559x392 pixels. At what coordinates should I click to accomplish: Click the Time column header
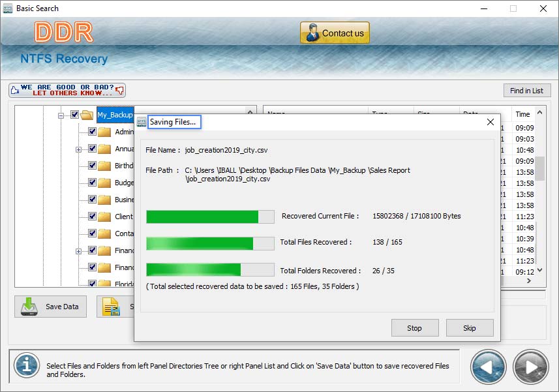tap(522, 114)
